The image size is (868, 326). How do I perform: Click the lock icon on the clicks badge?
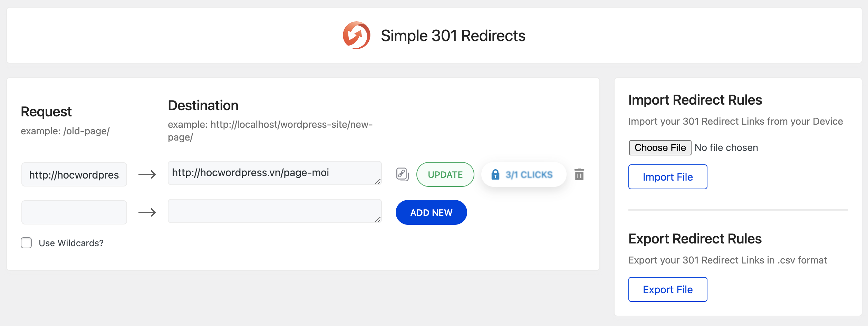[x=496, y=174]
